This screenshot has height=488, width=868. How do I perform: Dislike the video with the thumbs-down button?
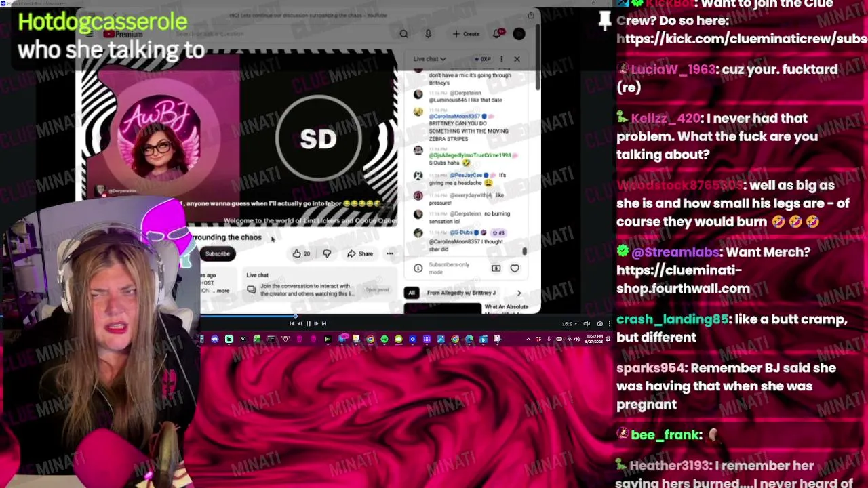[327, 253]
